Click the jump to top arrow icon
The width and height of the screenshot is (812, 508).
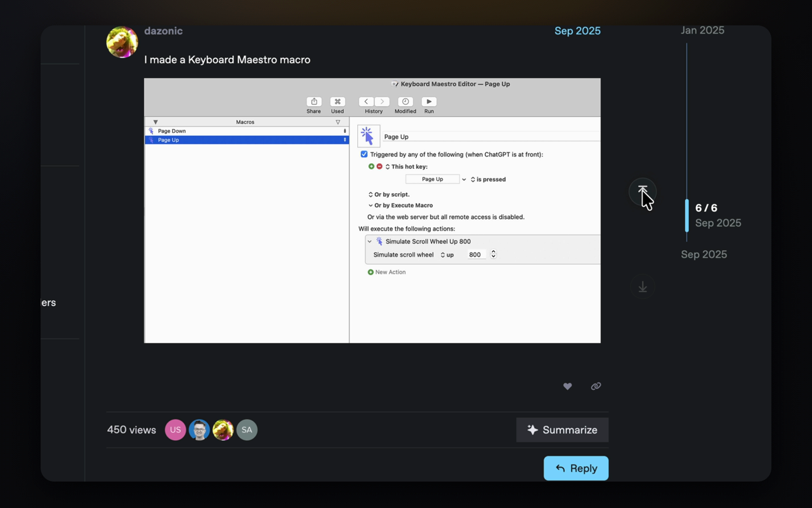pyautogui.click(x=643, y=192)
